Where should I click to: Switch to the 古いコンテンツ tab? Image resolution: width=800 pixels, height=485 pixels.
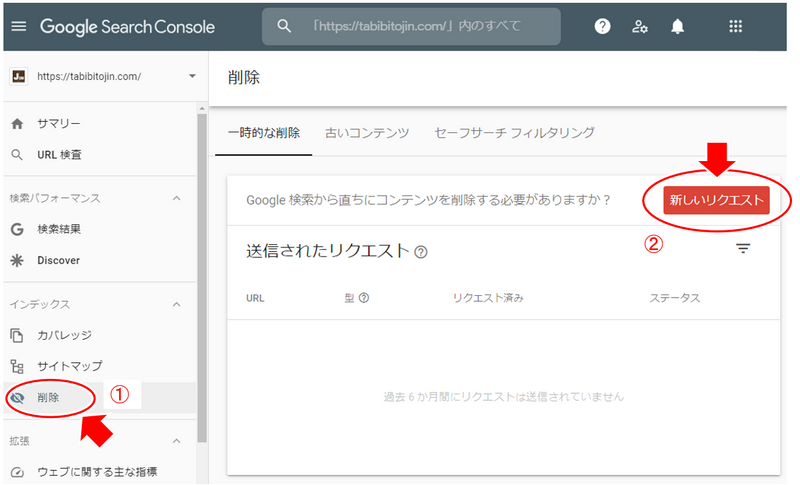[367, 134]
